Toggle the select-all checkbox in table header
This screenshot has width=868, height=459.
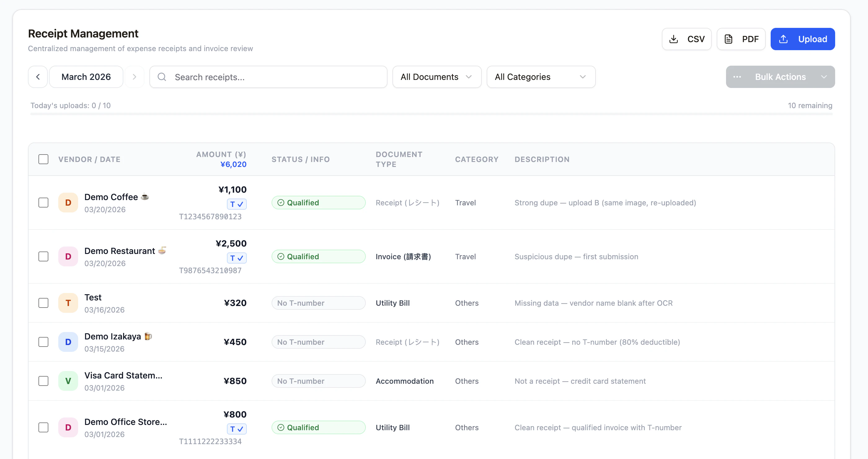[x=43, y=159]
